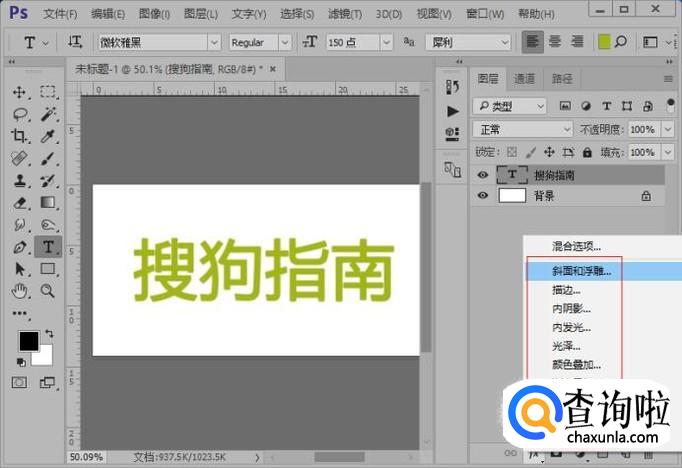
Task: Select the Zoom tool
Action: tap(48, 291)
